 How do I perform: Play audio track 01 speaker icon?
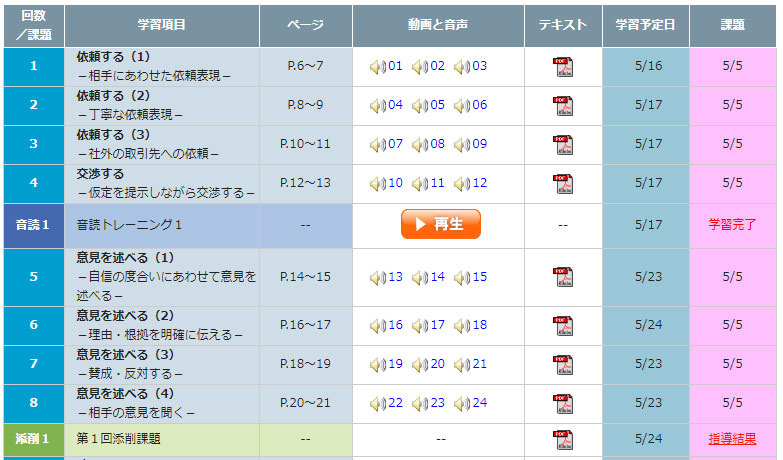point(376,67)
